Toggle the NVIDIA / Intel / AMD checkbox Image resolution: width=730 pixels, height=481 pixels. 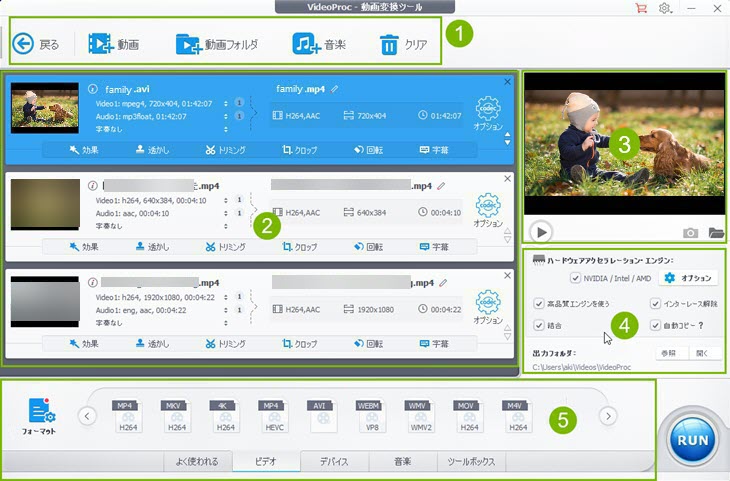pyautogui.click(x=574, y=277)
